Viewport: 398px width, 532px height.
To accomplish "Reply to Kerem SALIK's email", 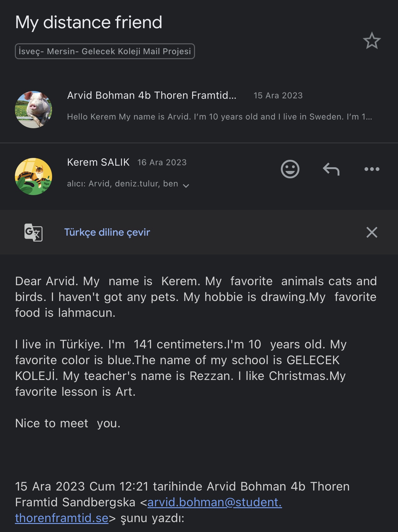I will click(x=331, y=169).
